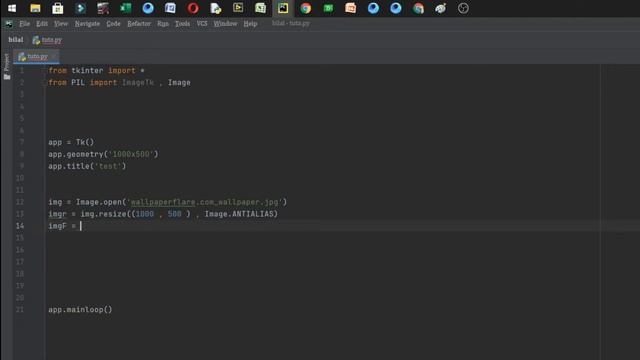The image size is (640, 360).
Task: Click the 'app.mainloop()' statement
Action: coord(80,309)
